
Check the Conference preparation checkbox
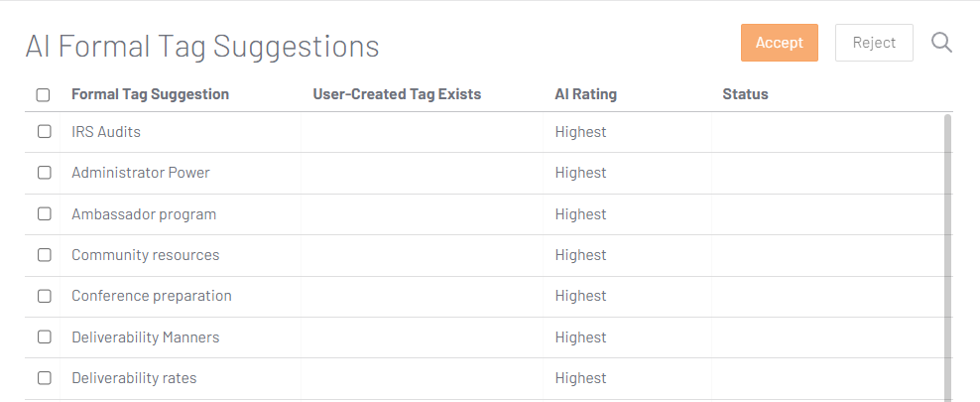click(x=45, y=296)
